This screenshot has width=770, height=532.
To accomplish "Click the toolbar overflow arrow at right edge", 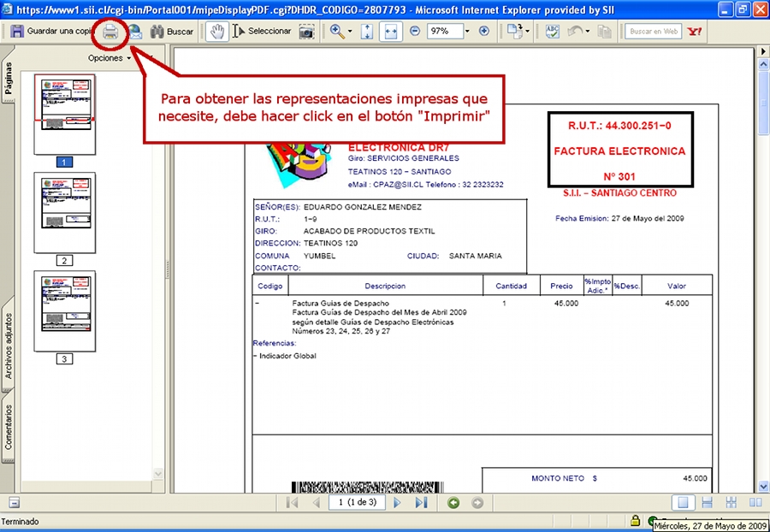I will click(x=764, y=51).
